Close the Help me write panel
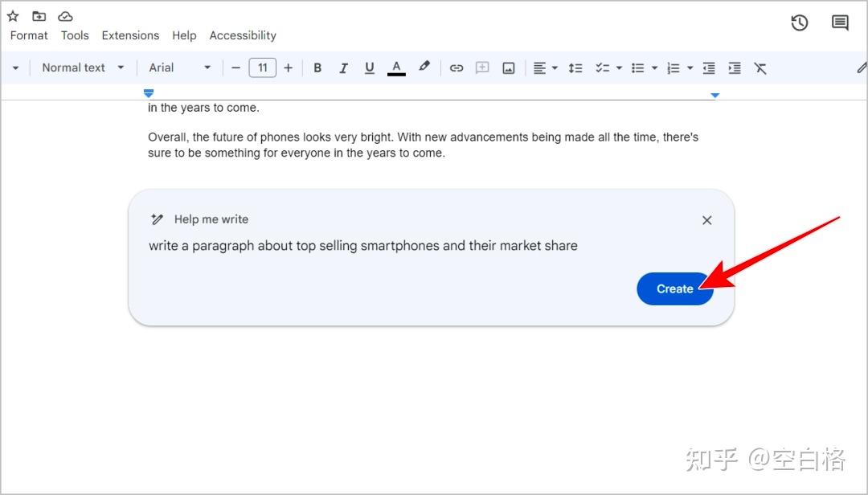This screenshot has width=868, height=495. 707,220
